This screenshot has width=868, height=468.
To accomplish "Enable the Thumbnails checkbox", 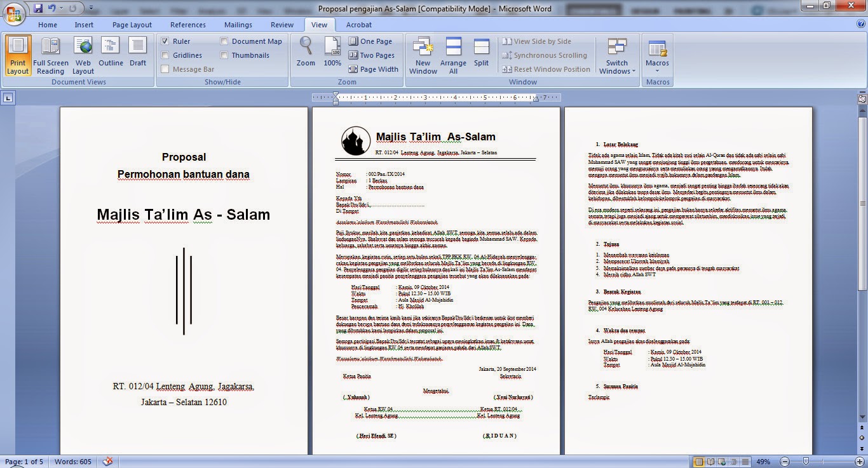I will tap(224, 55).
